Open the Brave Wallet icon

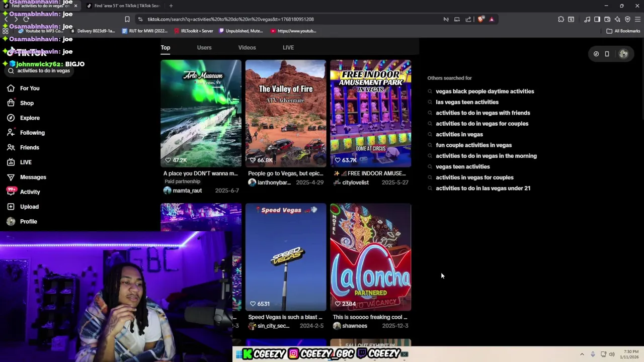pyautogui.click(x=607, y=19)
